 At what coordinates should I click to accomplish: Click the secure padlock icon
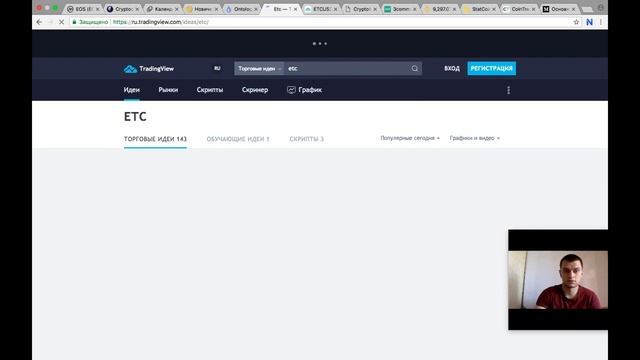point(74,22)
